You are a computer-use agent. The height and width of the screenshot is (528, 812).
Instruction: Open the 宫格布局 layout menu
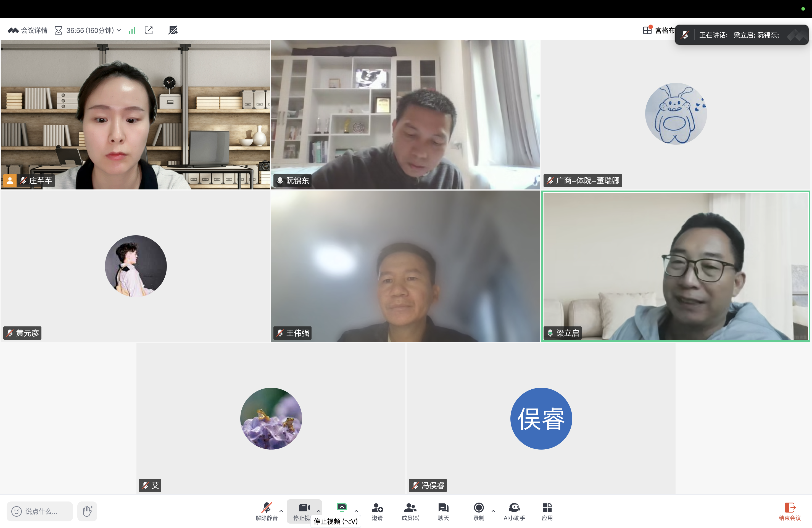click(x=658, y=30)
